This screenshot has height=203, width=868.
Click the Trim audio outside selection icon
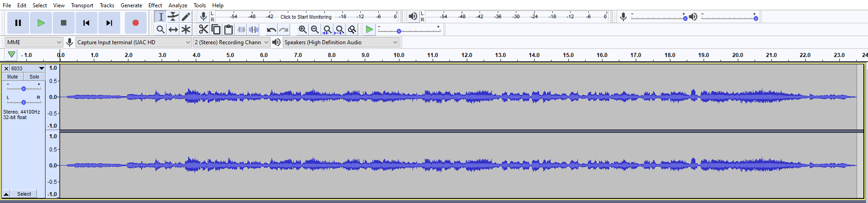point(241,30)
